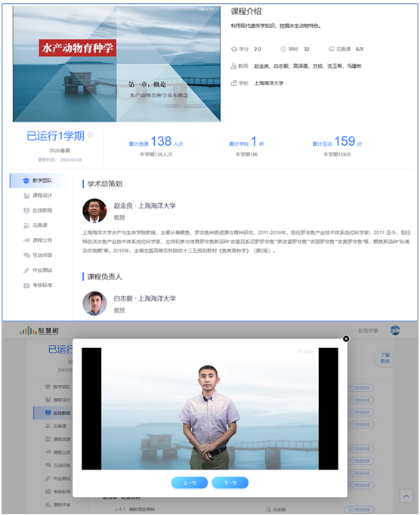Open user avatar at top right

coord(395,331)
